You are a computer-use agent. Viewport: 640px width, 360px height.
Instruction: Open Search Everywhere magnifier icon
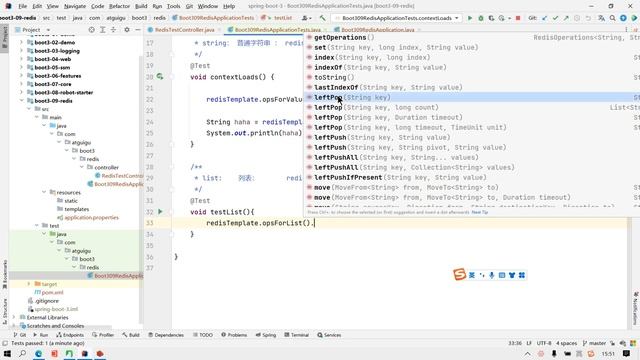click(613, 18)
